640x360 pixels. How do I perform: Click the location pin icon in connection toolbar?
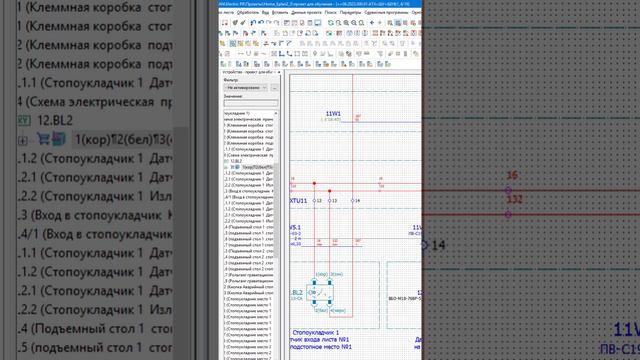[315, 54]
